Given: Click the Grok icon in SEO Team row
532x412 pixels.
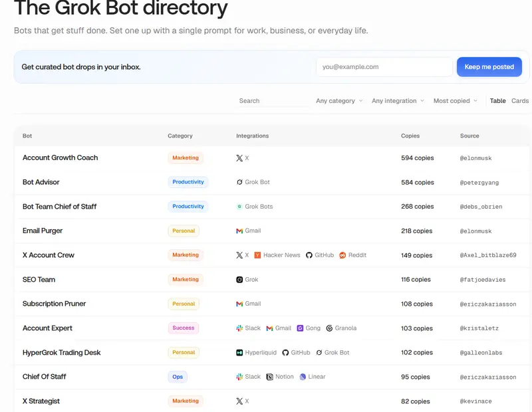Looking at the screenshot, I should pos(239,279).
